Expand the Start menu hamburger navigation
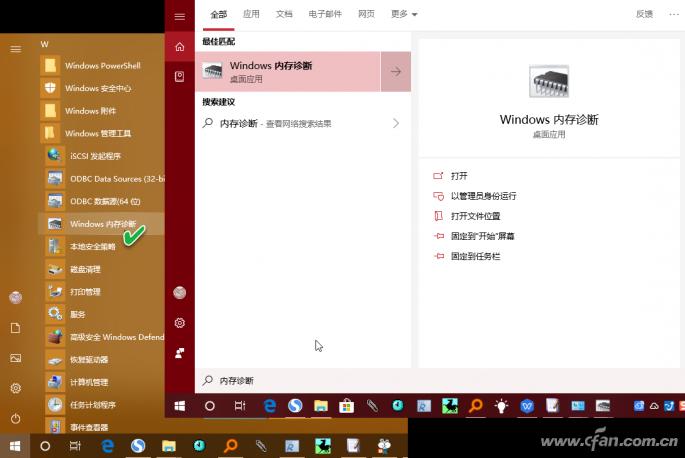 [x=16, y=49]
